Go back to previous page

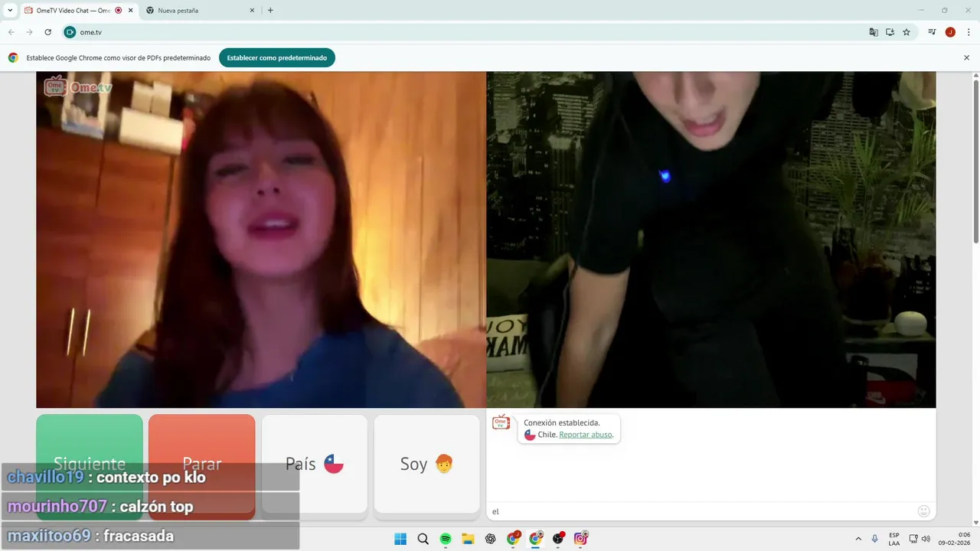pos(11,32)
